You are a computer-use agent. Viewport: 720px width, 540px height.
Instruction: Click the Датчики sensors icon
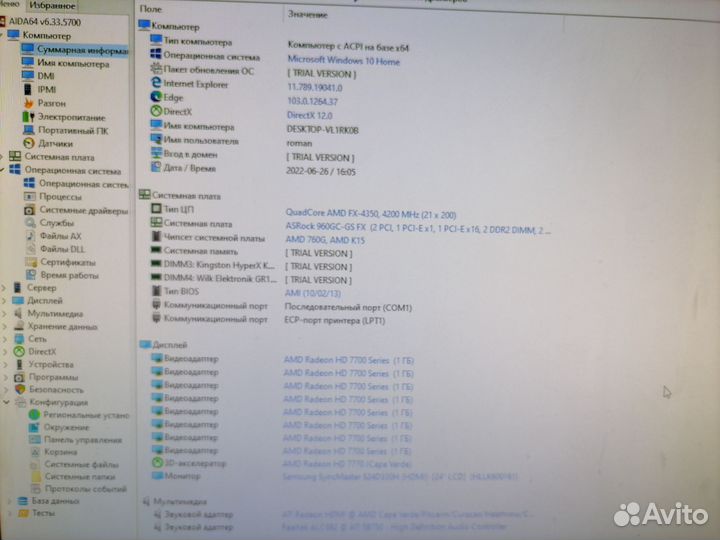28,144
